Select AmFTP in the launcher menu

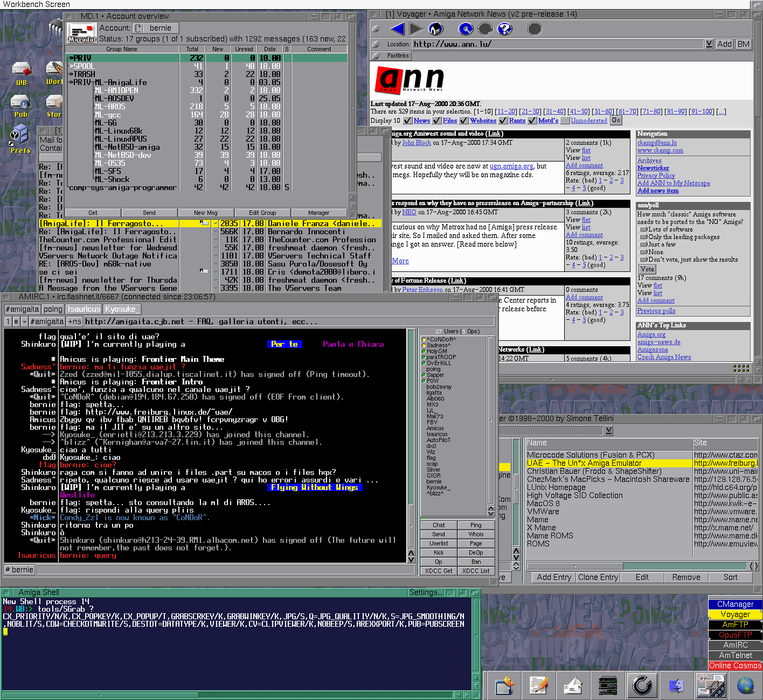tap(735, 625)
